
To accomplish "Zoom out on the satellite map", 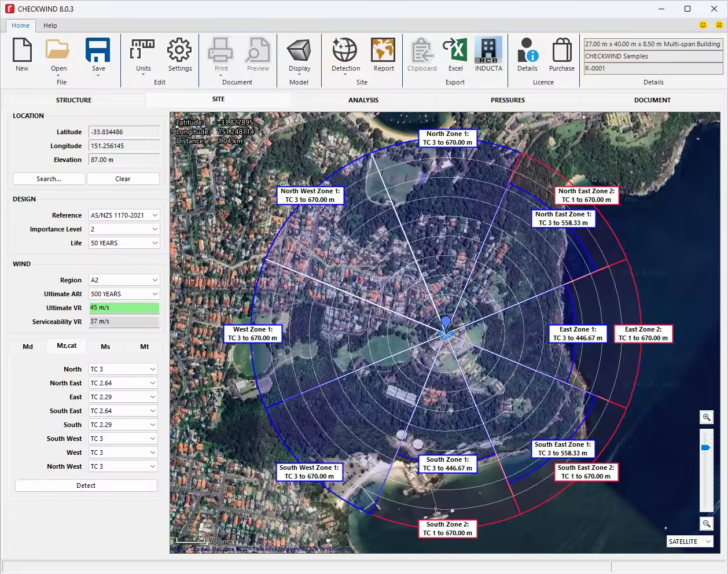I will [707, 524].
